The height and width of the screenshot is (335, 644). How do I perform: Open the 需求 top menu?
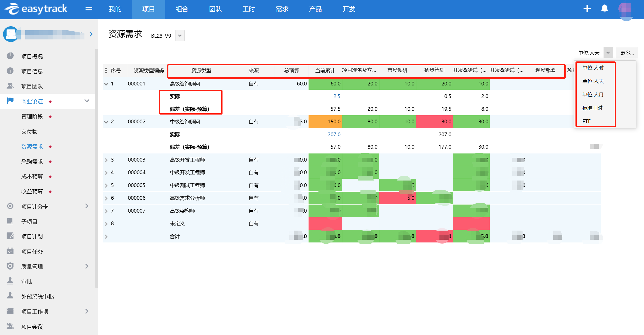click(x=282, y=9)
